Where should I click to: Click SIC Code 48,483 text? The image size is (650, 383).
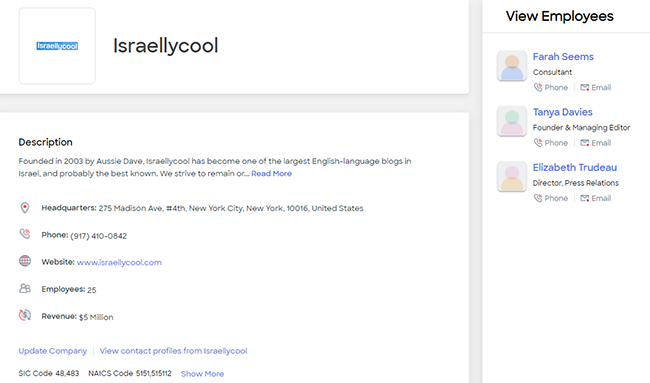pos(49,373)
